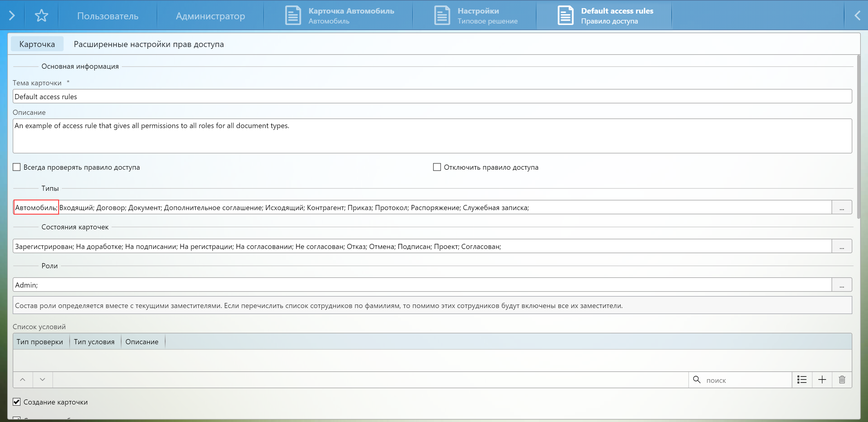Click document icon of Карточка Автомобиль tab
Screen dimensions: 868x422
tap(293, 15)
